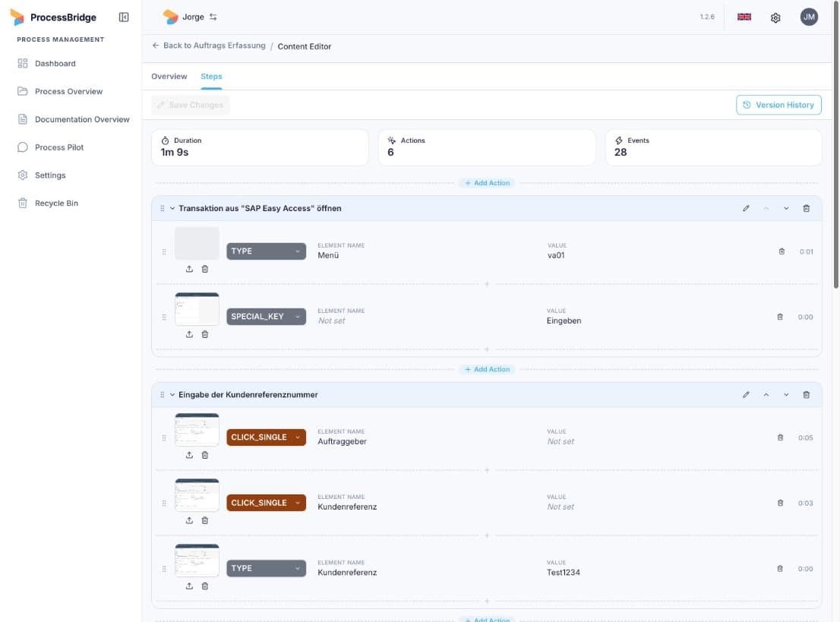Open Settings in the sidebar
The image size is (840, 622).
click(50, 175)
